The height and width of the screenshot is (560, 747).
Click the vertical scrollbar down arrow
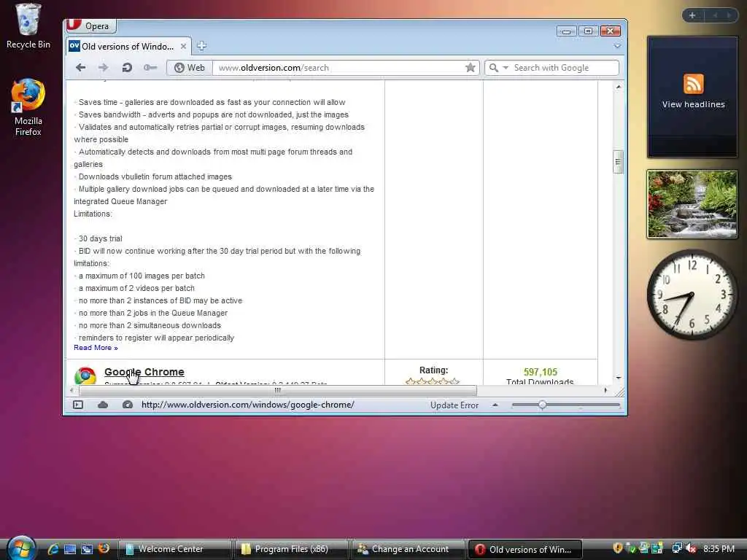(x=618, y=378)
